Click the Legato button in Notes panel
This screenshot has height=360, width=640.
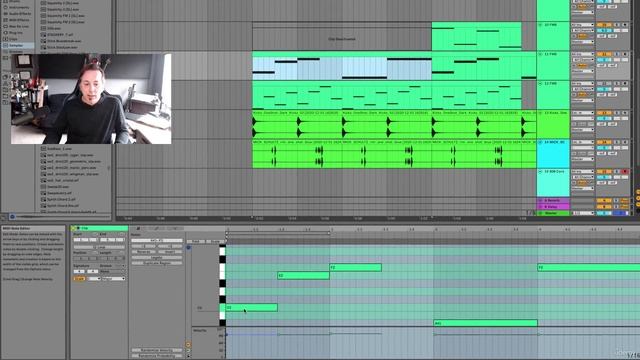point(157,258)
